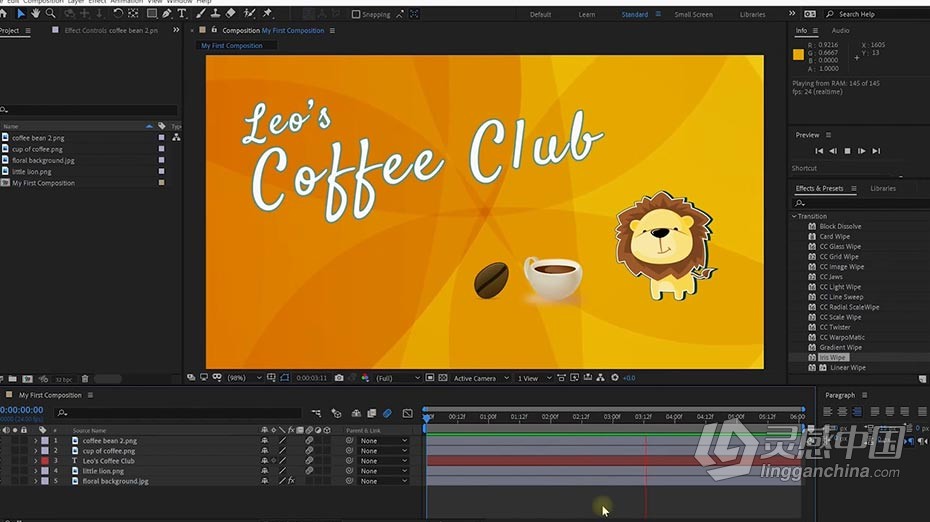Select the Horizontal Type tool
The image size is (930, 522).
[x=181, y=13]
